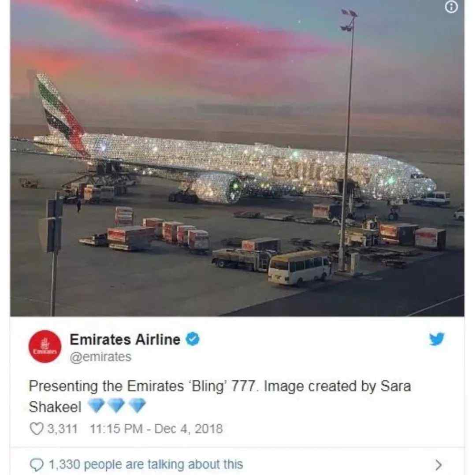Open the Emirates Airline profile name
Viewport: 476px width, 475px height.
point(125,339)
